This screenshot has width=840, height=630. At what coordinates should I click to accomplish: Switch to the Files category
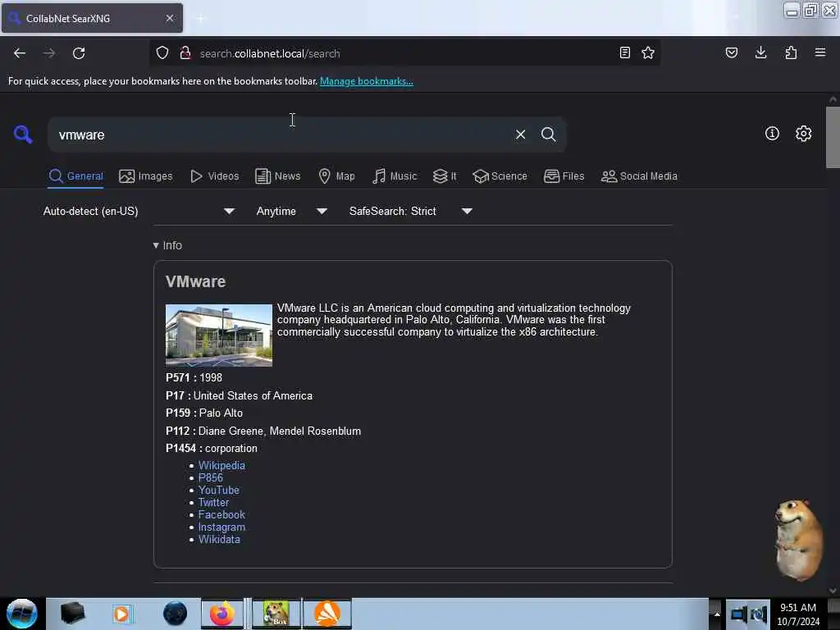564,176
